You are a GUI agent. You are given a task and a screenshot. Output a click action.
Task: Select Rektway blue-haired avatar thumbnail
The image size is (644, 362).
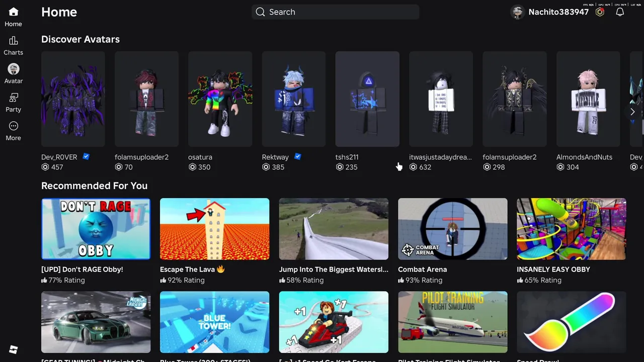(x=294, y=99)
